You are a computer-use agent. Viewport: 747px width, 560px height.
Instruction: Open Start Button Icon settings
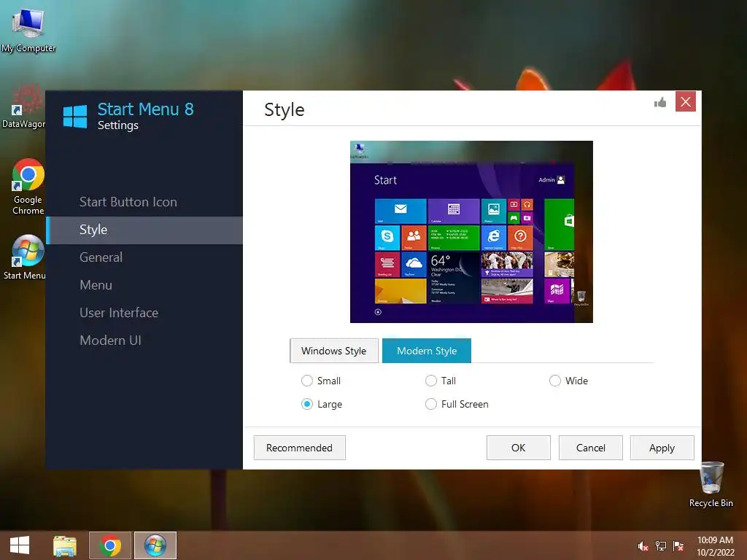tap(128, 202)
